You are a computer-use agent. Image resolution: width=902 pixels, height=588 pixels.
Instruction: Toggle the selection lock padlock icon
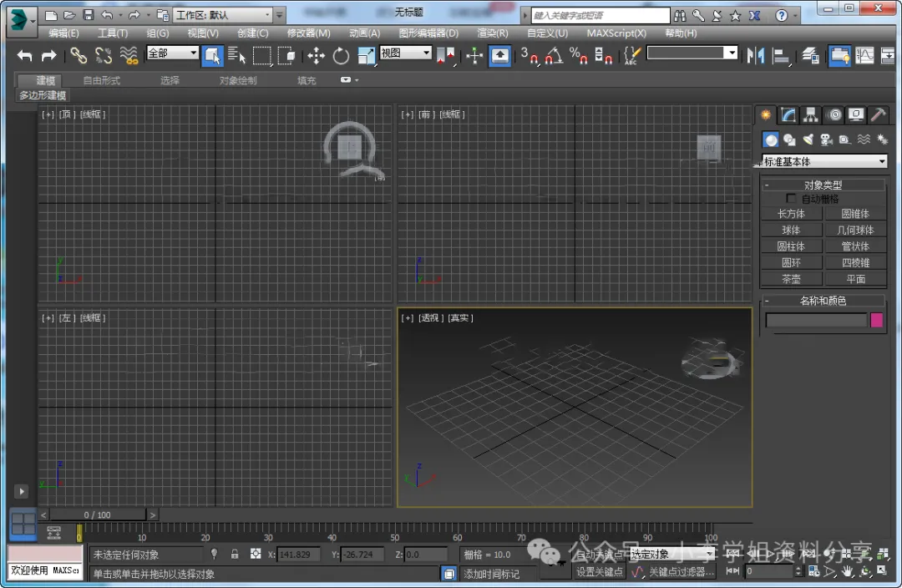(x=235, y=554)
